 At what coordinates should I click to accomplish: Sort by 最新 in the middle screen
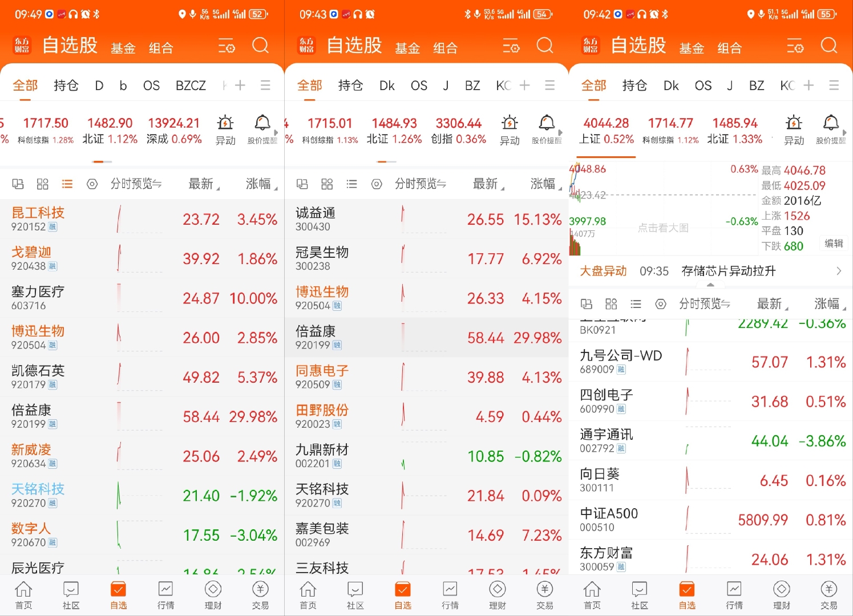point(488,184)
